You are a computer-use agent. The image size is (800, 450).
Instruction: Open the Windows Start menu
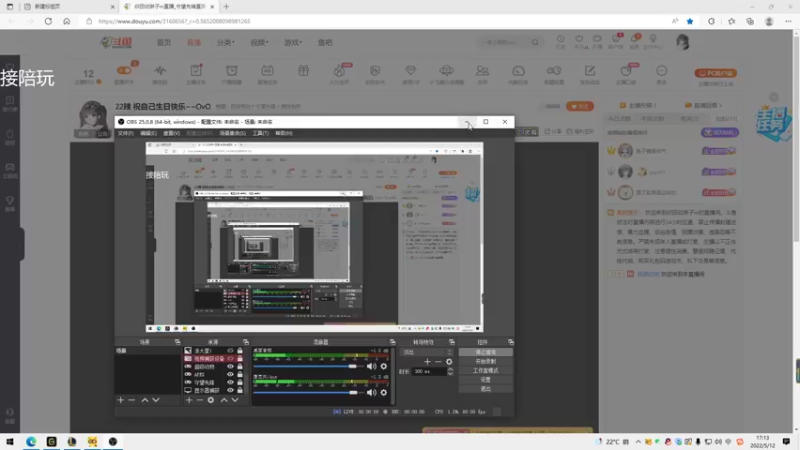pos(10,441)
